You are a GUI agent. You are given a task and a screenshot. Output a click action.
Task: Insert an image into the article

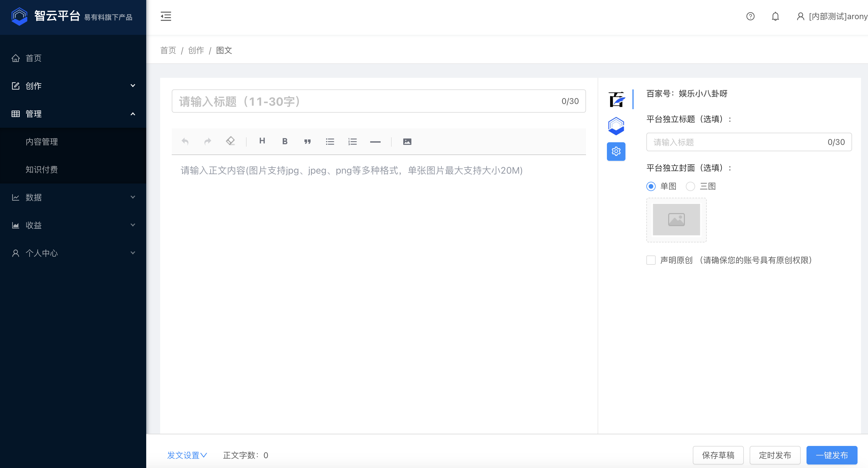click(407, 142)
